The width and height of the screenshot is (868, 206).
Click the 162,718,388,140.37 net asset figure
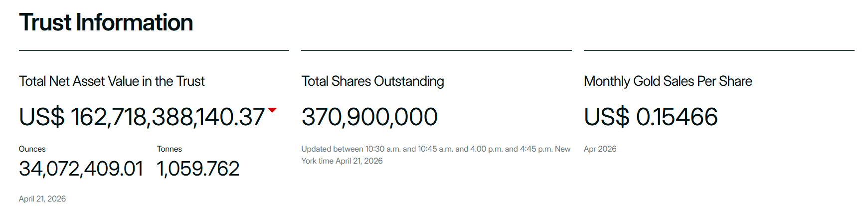coord(167,117)
